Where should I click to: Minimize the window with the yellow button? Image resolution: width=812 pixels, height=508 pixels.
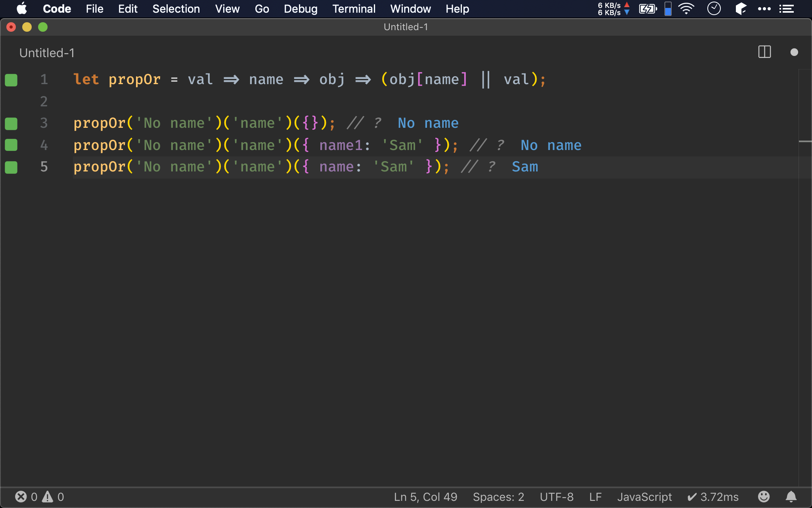[x=27, y=27]
